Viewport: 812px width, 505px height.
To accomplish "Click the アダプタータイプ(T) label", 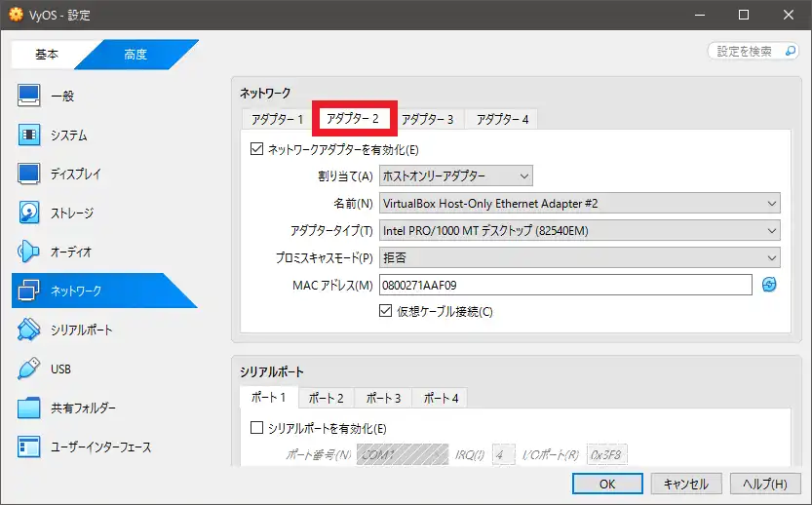I will (331, 230).
